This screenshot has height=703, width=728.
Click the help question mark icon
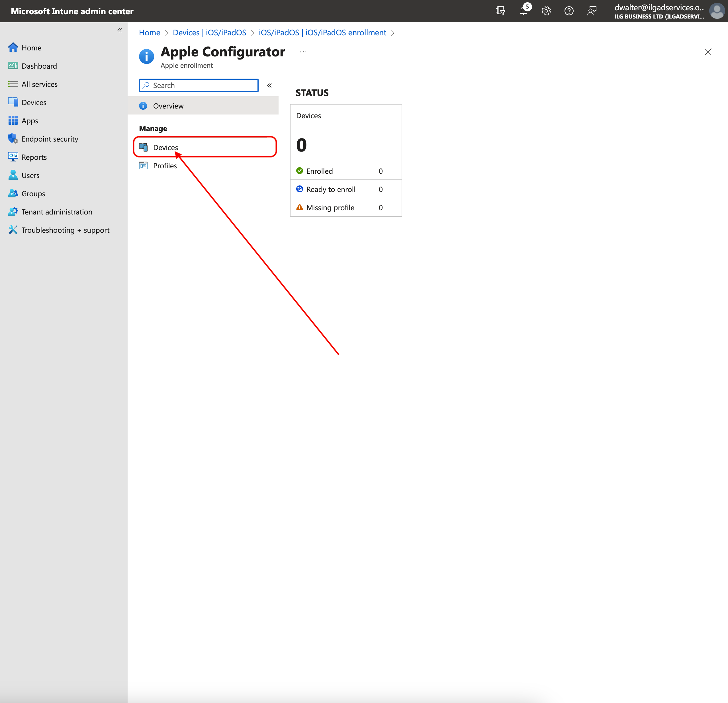point(569,11)
